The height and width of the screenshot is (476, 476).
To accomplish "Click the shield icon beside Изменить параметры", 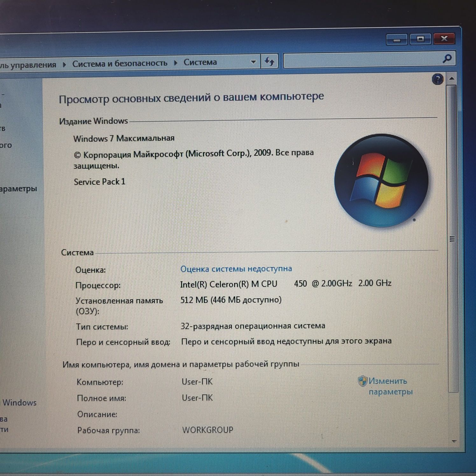I will (362, 381).
